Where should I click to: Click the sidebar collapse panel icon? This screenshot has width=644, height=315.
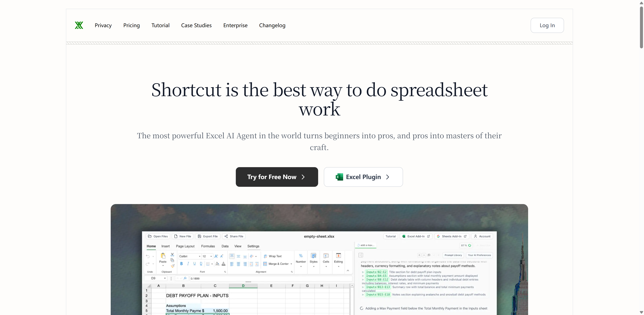(361, 255)
